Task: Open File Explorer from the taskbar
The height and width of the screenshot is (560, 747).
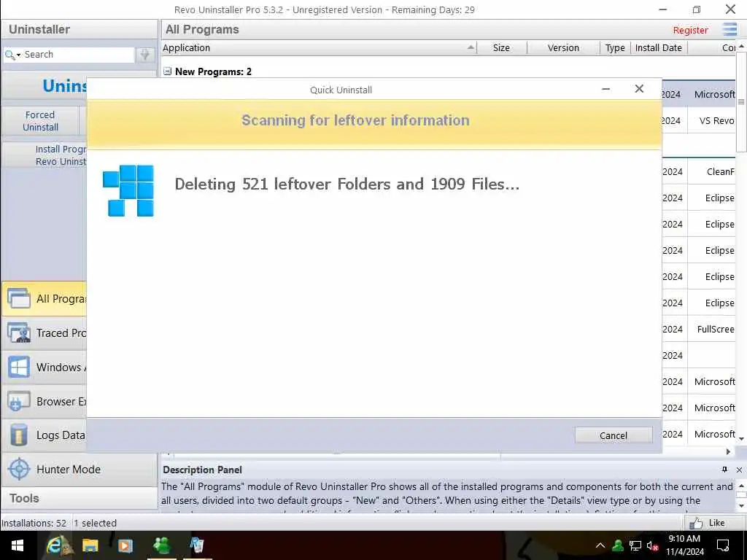Action: 90,545
